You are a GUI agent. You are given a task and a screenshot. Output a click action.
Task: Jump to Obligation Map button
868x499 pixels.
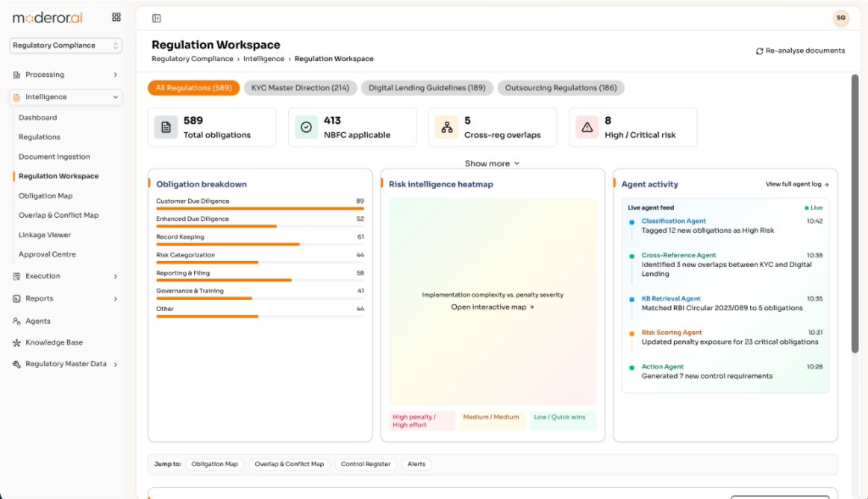click(x=214, y=464)
